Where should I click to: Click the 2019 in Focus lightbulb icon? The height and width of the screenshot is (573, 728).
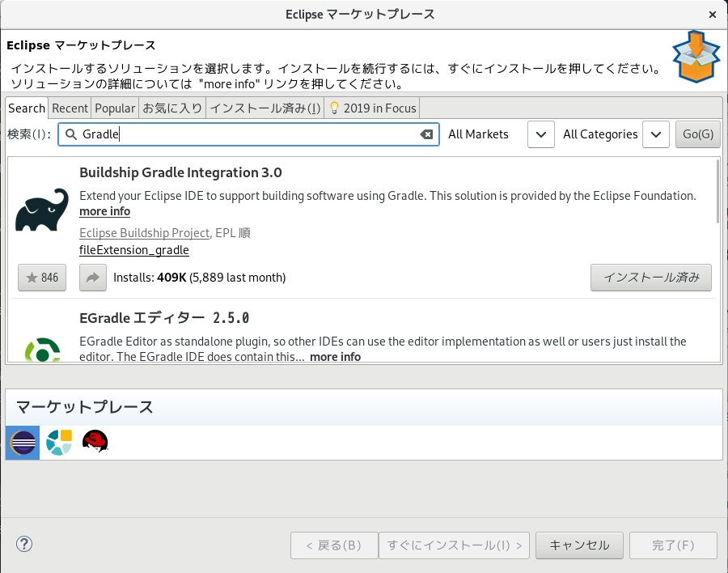coord(334,108)
